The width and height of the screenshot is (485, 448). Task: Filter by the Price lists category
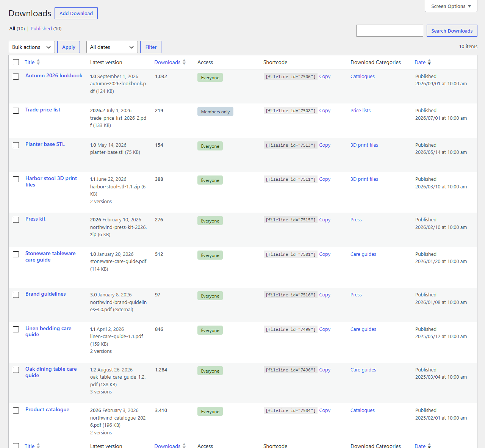(360, 111)
